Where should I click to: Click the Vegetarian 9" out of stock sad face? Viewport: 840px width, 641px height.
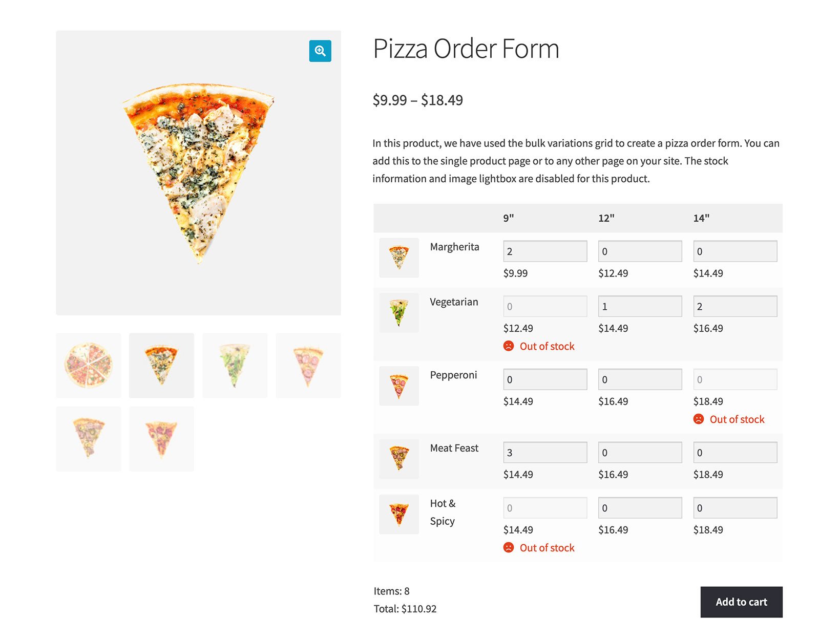click(x=508, y=346)
